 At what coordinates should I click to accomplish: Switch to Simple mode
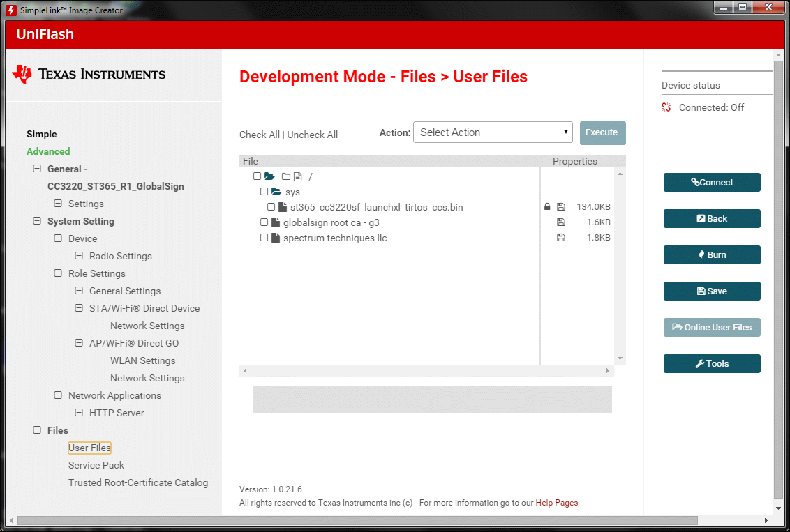click(42, 134)
